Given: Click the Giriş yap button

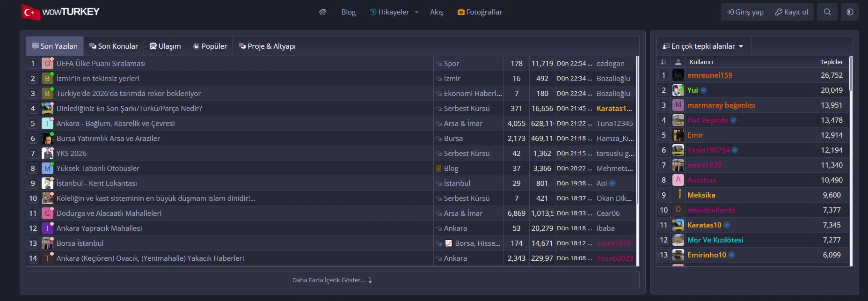Looking at the screenshot, I should pyautogui.click(x=745, y=12).
